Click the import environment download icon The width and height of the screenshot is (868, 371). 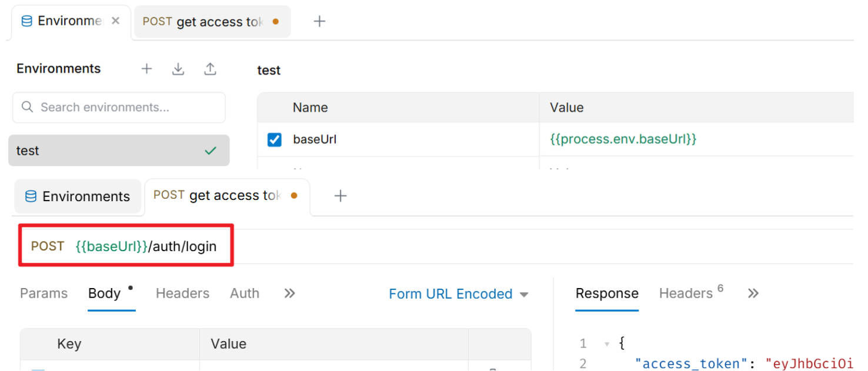[x=178, y=69]
